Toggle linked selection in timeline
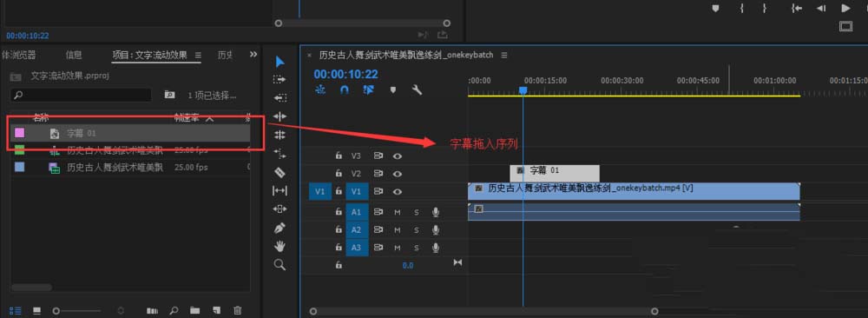The height and width of the screenshot is (318, 868). pyautogui.click(x=369, y=89)
